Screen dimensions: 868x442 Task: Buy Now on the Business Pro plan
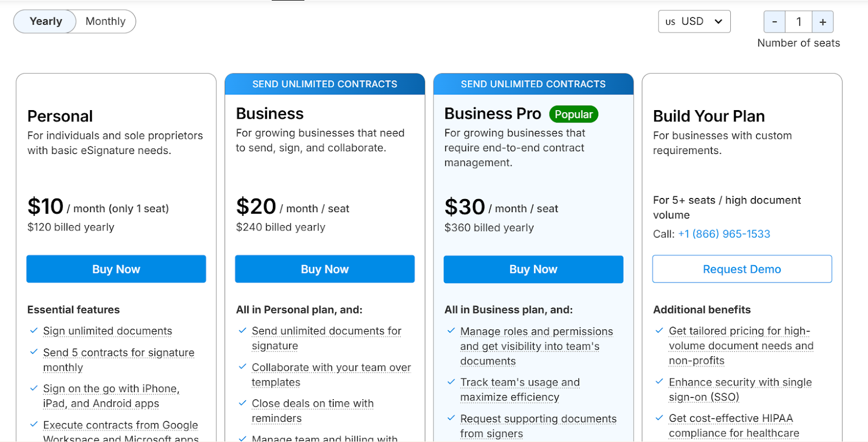(533, 269)
